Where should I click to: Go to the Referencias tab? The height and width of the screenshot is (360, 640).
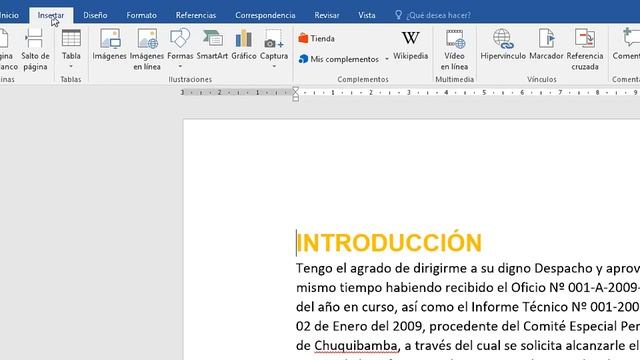(x=196, y=15)
